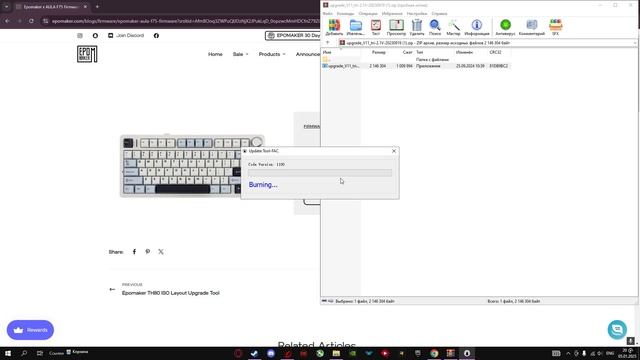Screen dimensions: 640x360
Task: Open the Настройки menu in WinRAR
Action: point(417,13)
